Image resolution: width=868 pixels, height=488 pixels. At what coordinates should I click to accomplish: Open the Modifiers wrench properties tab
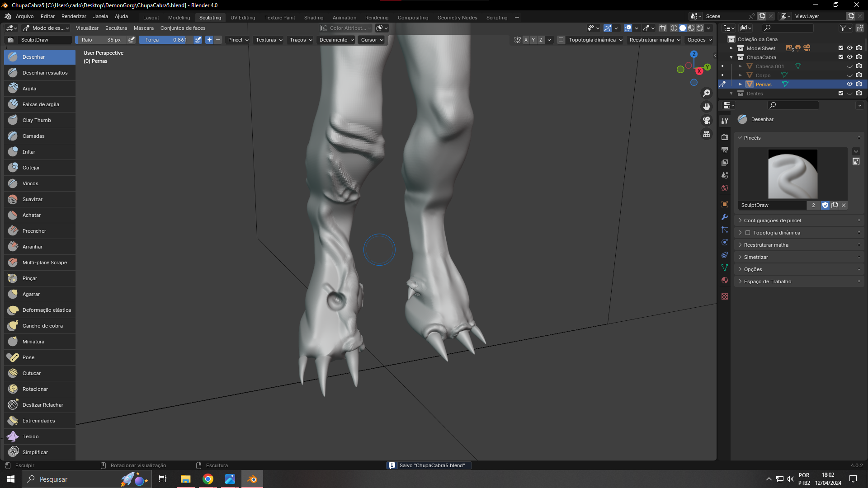(725, 217)
